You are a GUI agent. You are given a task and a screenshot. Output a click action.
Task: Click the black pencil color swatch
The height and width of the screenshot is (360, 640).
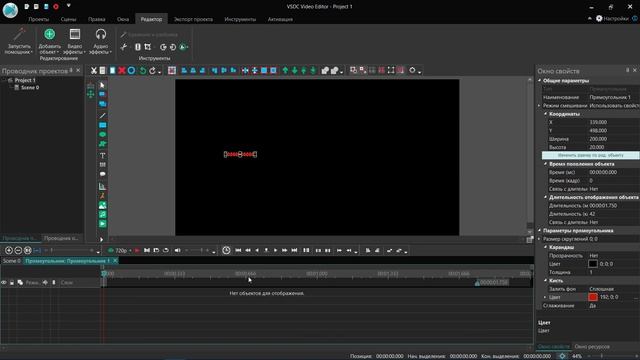(x=593, y=264)
